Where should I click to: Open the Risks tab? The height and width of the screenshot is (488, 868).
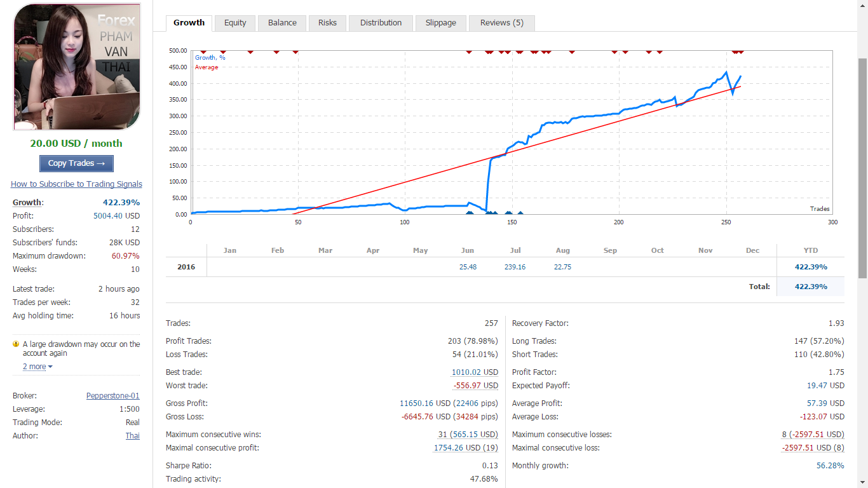click(327, 23)
